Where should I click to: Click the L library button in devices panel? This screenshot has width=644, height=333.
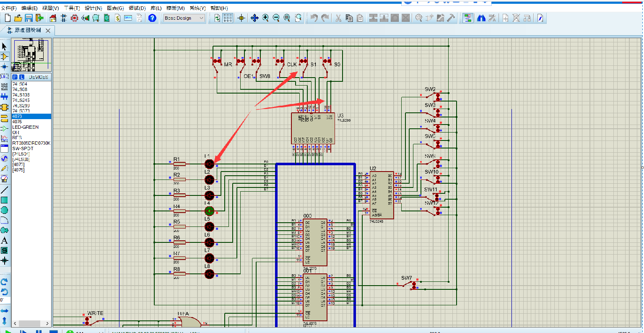[x=21, y=77]
